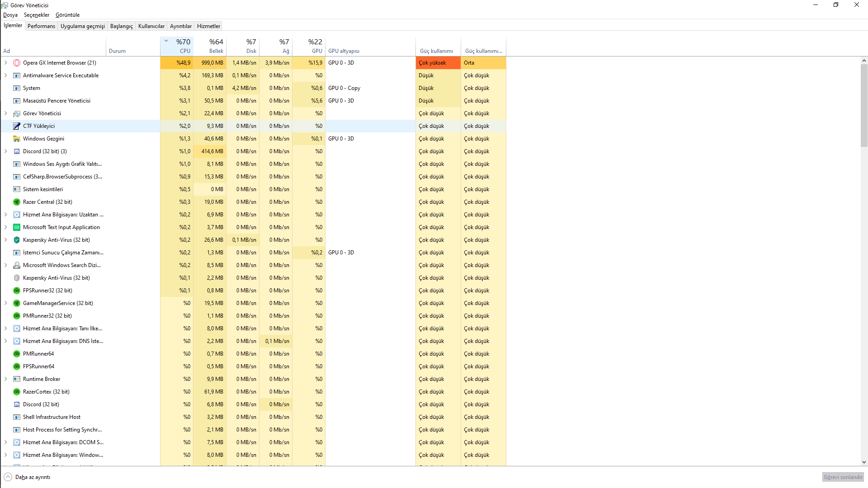Expand the Opera GX Internet Browser group
The height and width of the screenshot is (488, 868).
5,63
